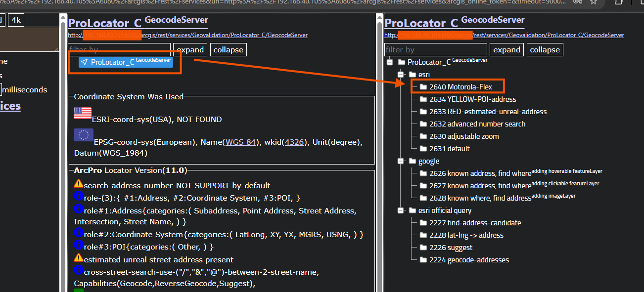Click the 4k button

click(16, 20)
